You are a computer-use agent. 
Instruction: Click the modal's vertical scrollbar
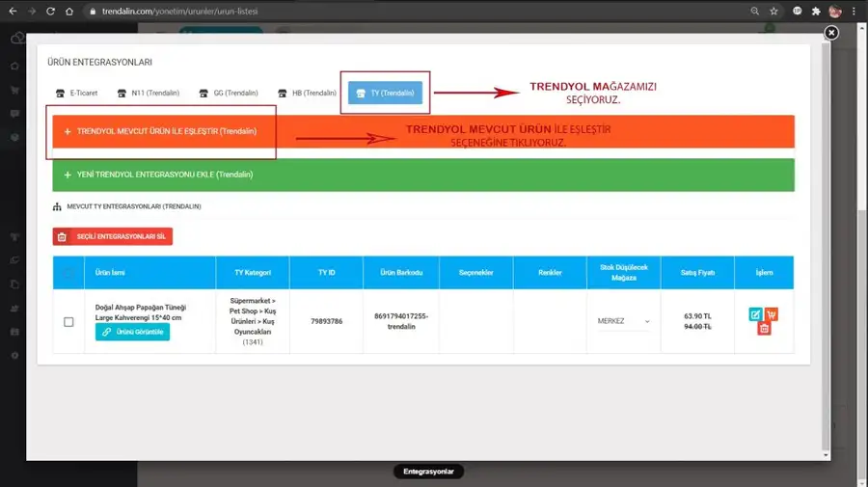point(826,246)
